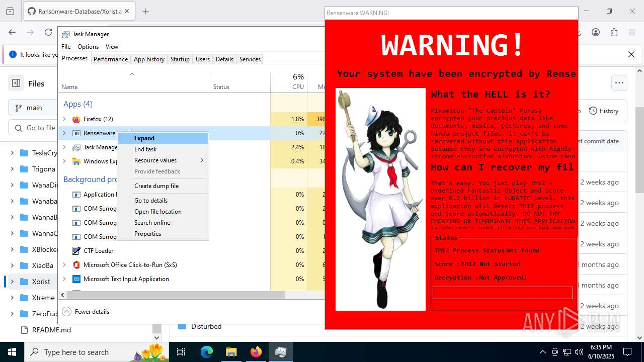Click Firefox taskbar icon
Image resolution: width=644 pixels, height=362 pixels.
256,352
